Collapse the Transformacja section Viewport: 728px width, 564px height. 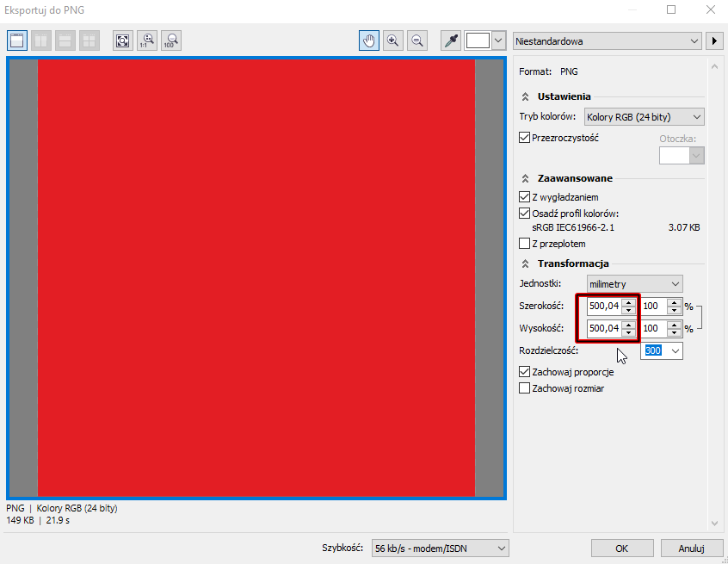click(x=526, y=263)
